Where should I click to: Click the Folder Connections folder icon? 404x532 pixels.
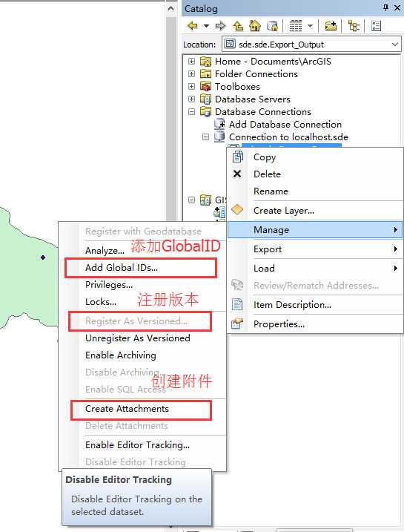click(205, 73)
